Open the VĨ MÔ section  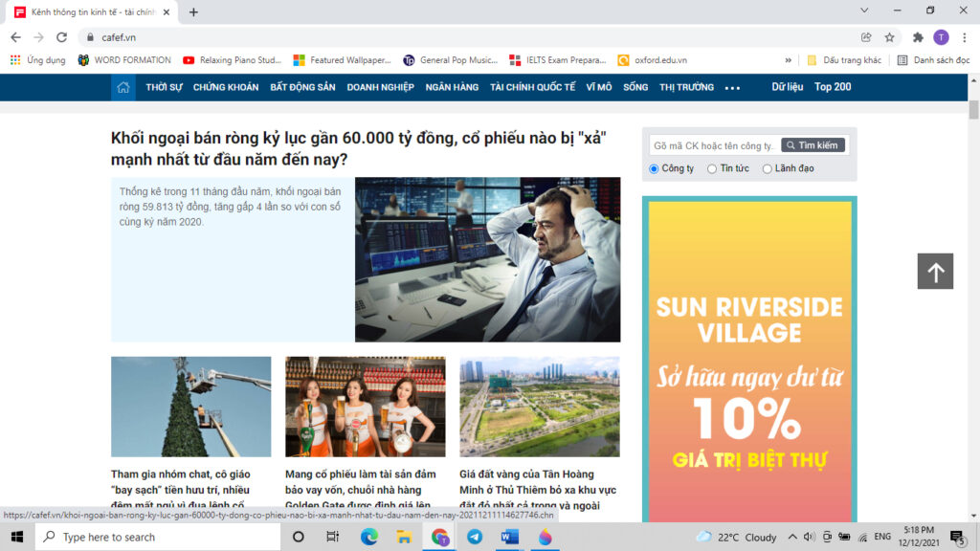[599, 87]
